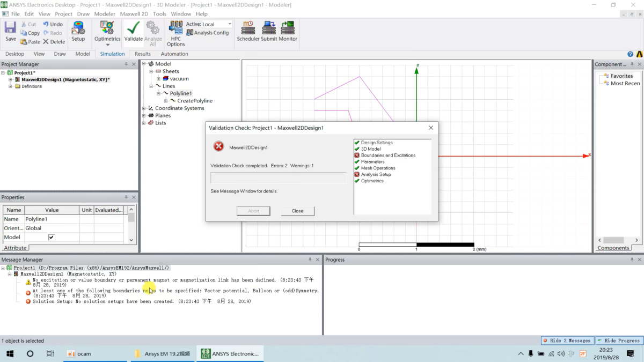644x362 pixels.
Task: Toggle the Model checkbox in Properties
Action: [52, 237]
